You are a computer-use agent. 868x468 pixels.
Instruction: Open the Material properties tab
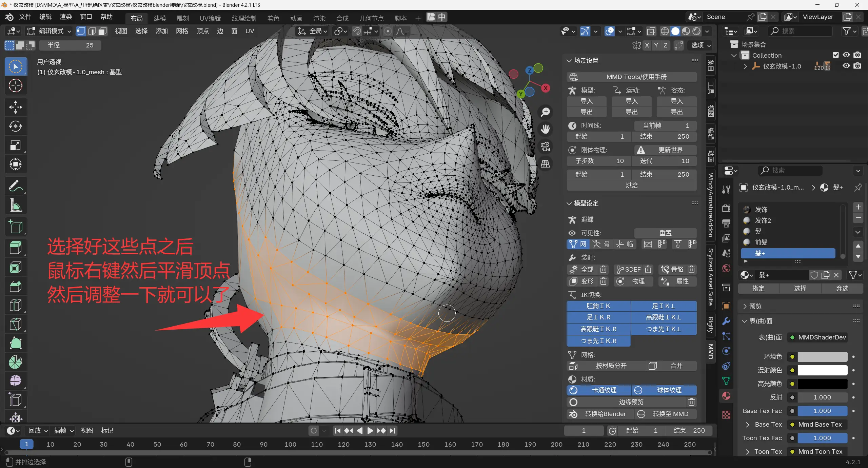[726, 396]
